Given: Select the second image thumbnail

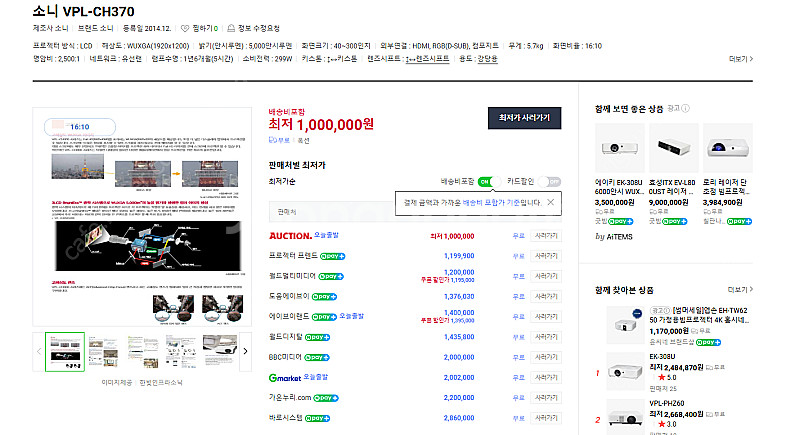Looking at the screenshot, I should pos(104,352).
